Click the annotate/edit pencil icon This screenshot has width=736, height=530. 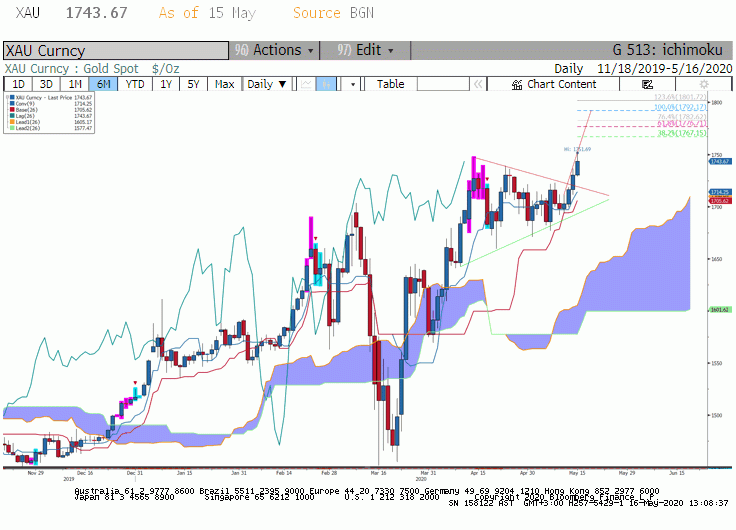click(647, 84)
